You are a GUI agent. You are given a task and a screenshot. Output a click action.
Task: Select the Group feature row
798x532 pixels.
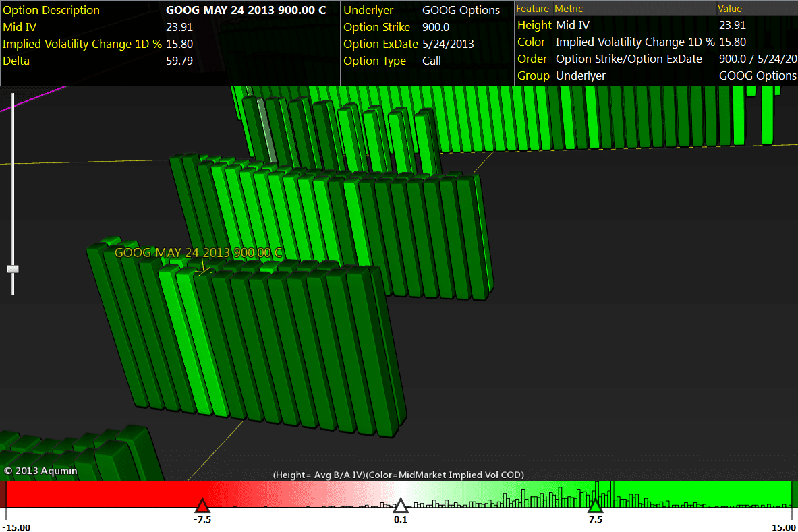pyautogui.click(x=533, y=76)
